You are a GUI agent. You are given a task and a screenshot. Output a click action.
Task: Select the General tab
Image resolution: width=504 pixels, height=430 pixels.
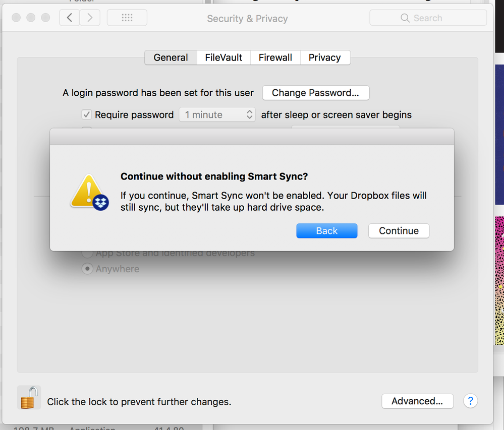[x=171, y=57]
